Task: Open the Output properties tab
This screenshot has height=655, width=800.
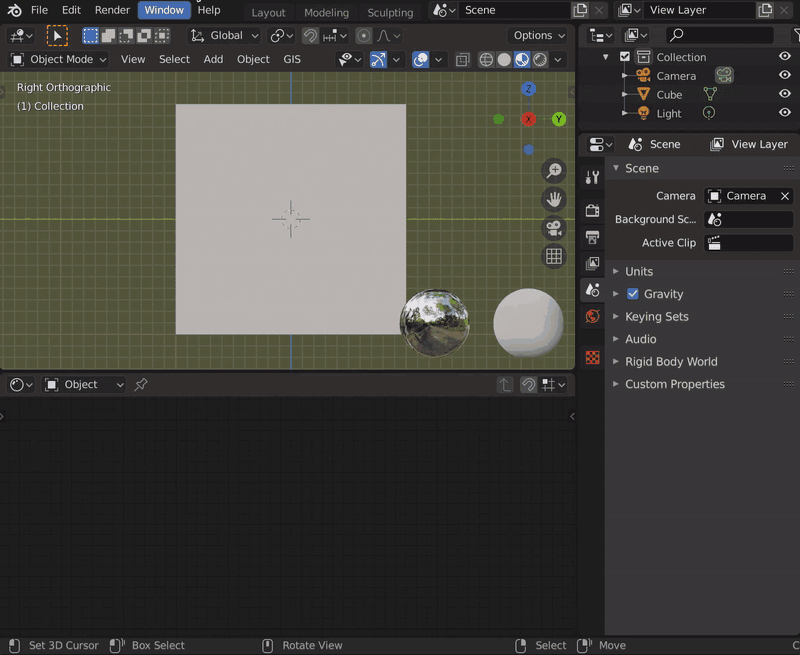Action: point(592,237)
